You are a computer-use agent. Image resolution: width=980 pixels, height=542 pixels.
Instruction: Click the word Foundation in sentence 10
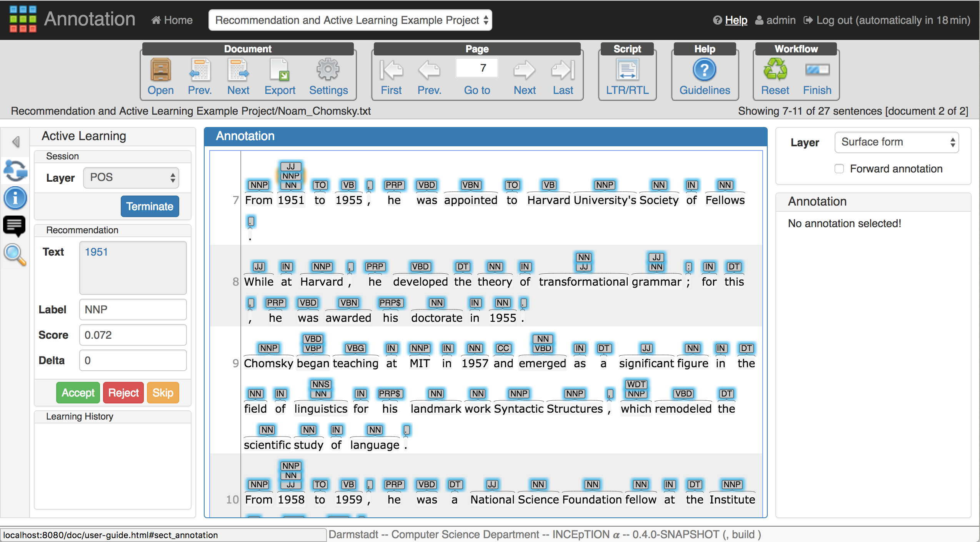(x=592, y=499)
